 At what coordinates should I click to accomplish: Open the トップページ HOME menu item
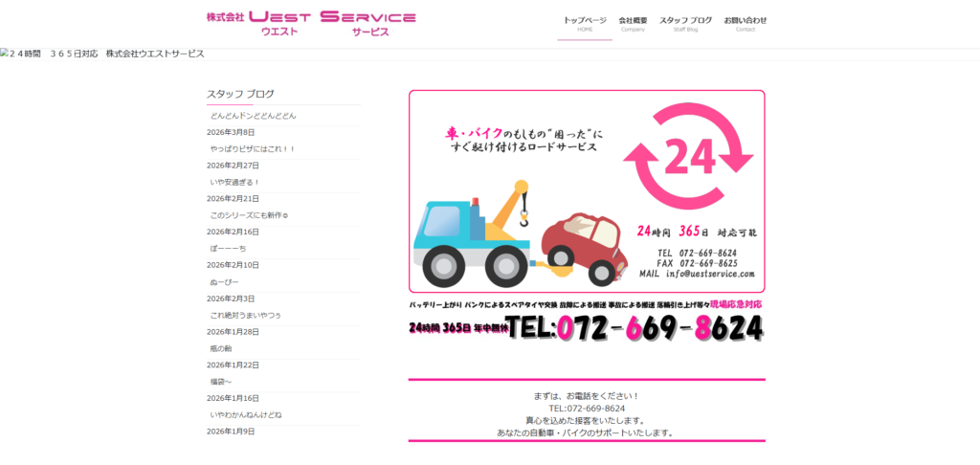point(585,24)
